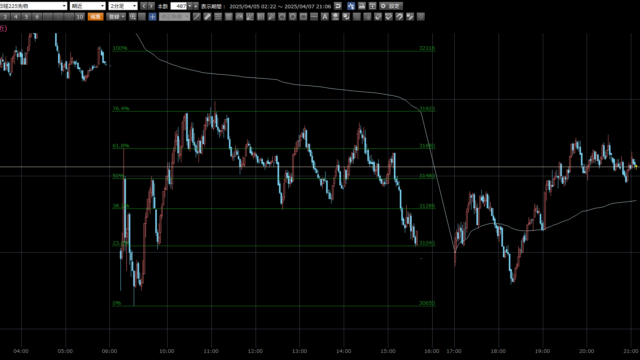Click the drawing edit pencil icon
Viewport: 640px width, 360px height.
[x=410, y=17]
